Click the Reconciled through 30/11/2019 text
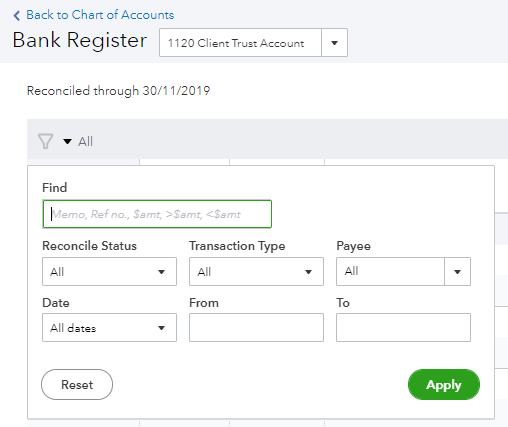The height and width of the screenshot is (427, 508). pos(118,91)
